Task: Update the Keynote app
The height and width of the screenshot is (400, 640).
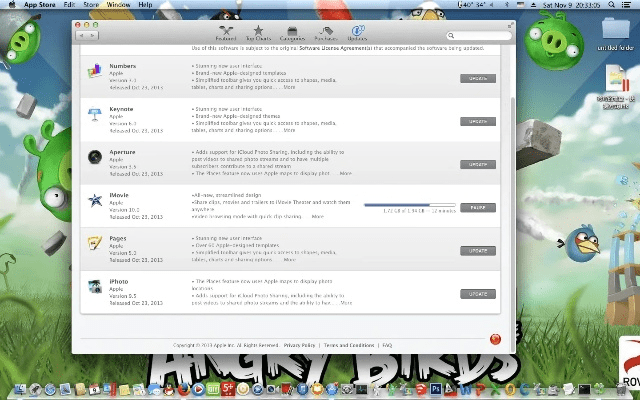Action: (477, 121)
